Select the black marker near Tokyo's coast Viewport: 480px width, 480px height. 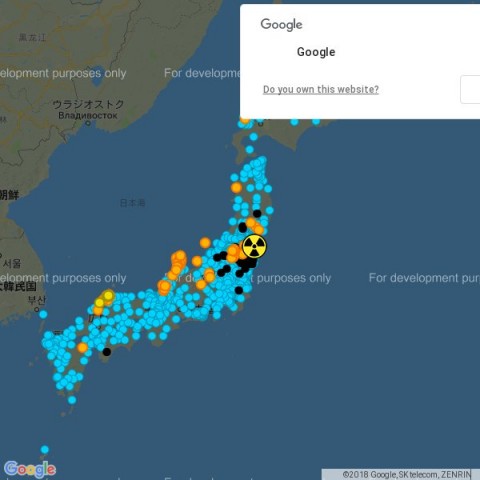[239, 290]
